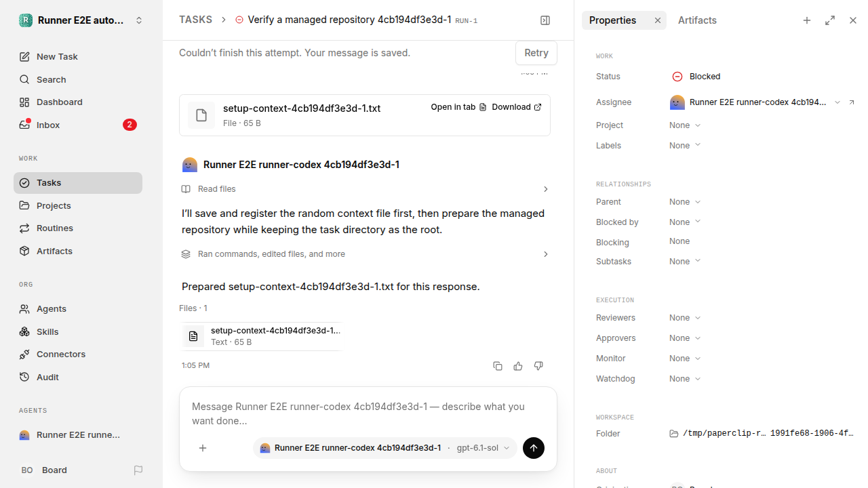Open the Inbox with 2 notifications
This screenshot has height=488, width=868.
(x=78, y=125)
